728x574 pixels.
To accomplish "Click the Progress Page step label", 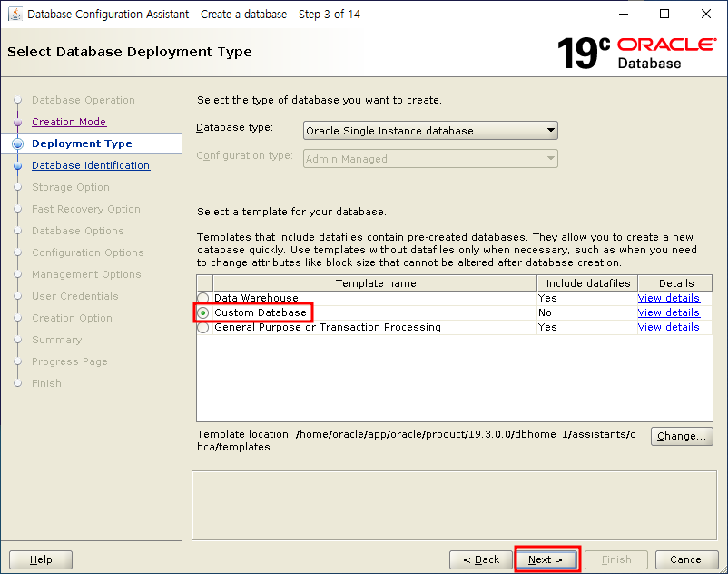I will [x=70, y=361].
